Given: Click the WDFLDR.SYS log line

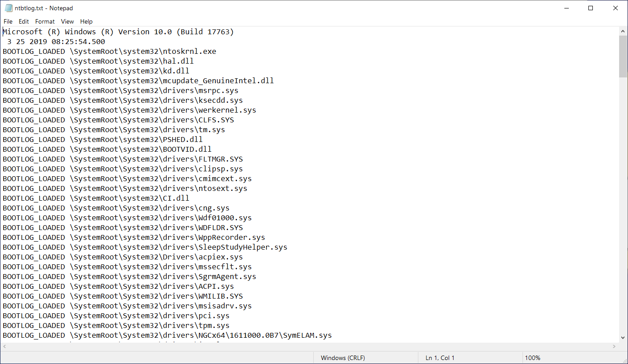Looking at the screenshot, I should click(123, 228).
